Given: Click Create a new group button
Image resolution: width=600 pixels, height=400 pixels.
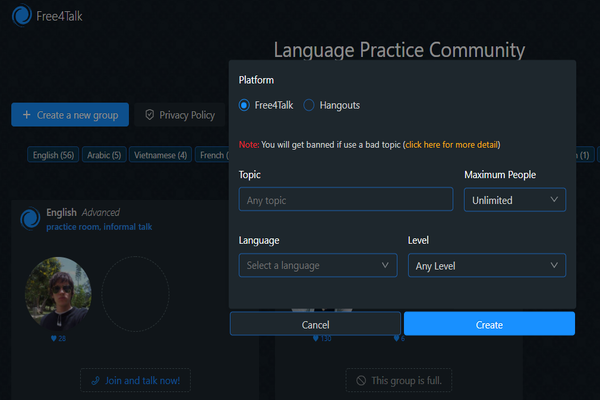Looking at the screenshot, I should (x=70, y=114).
